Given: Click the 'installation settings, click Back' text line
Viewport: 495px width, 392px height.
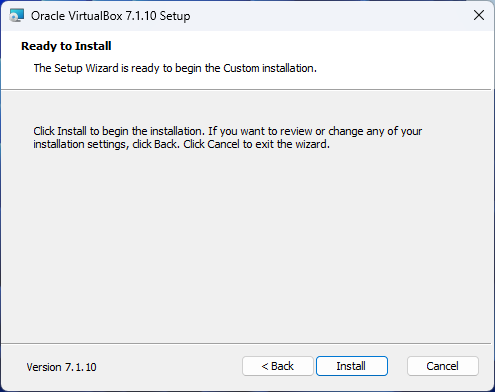Looking at the screenshot, I should click(x=181, y=144).
